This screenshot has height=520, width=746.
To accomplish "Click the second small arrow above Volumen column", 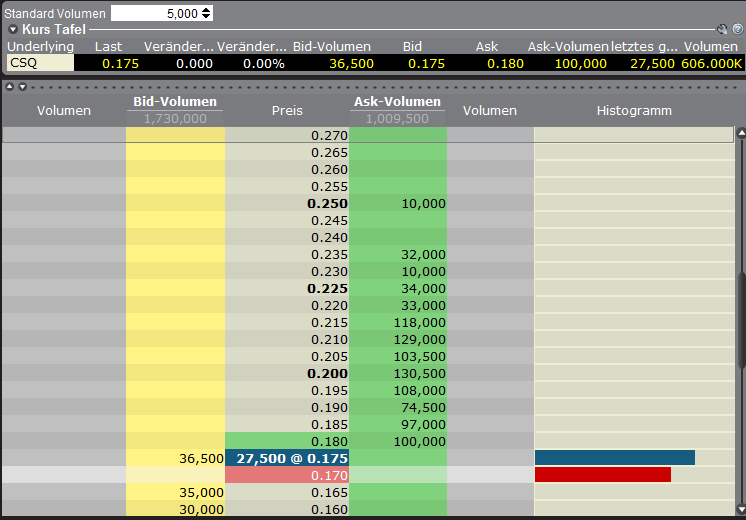I will (x=22, y=87).
